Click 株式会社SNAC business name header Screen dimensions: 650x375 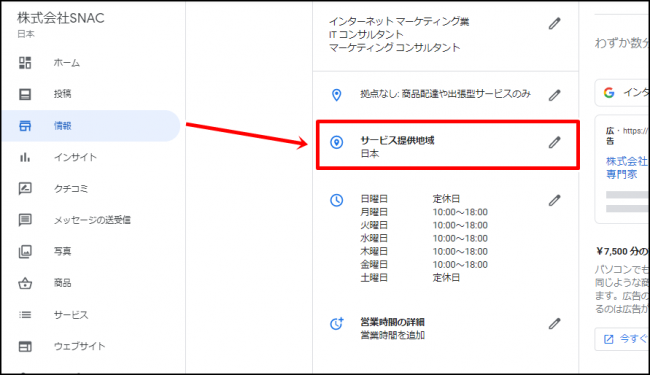point(61,18)
